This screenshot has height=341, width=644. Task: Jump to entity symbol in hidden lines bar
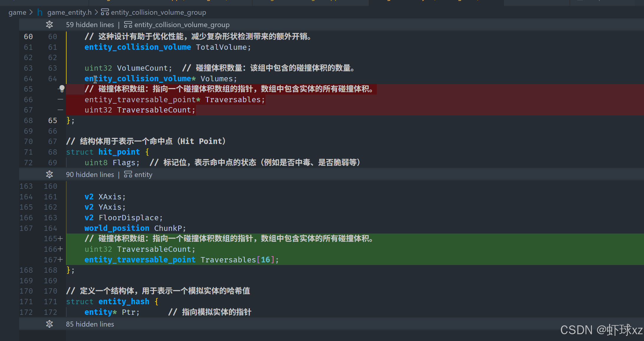[x=143, y=175]
